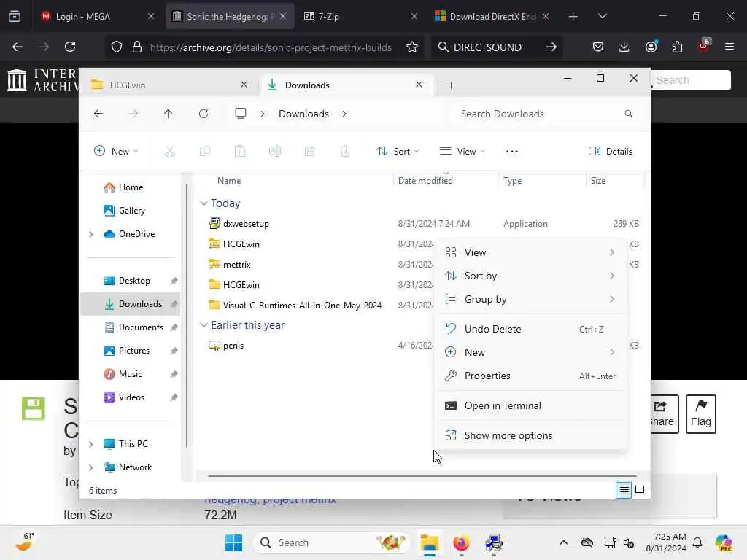
Task: Add a new File Explorer tab
Action: pos(451,85)
